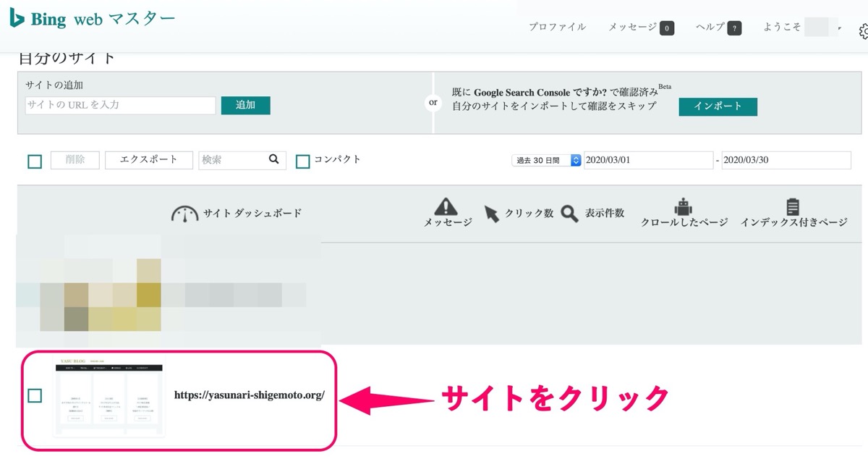Click the クリック数 column label
Viewport: 868px width, 467px height.
(x=529, y=214)
